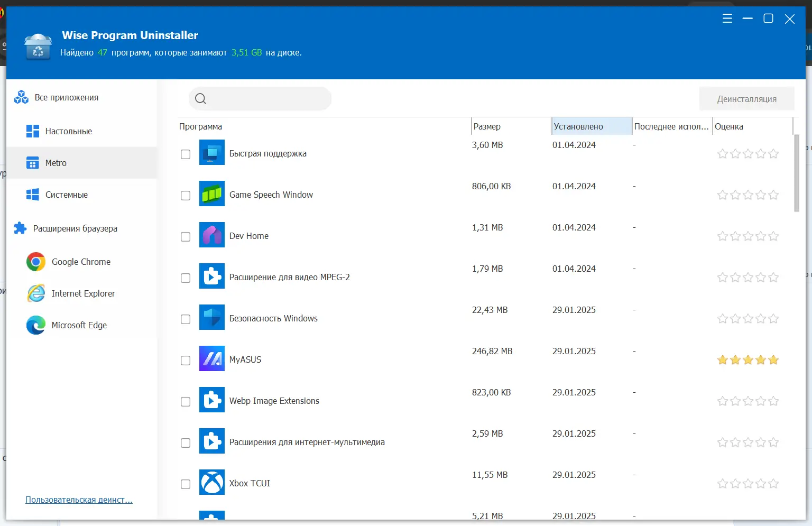Open the Пользовательская деинст... link
The width and height of the screenshot is (812, 526).
point(79,500)
